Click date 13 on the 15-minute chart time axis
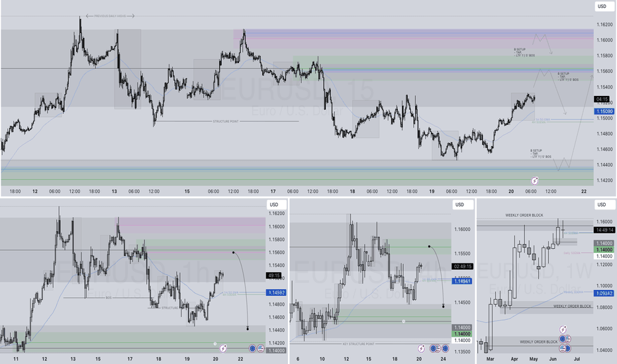Screen dimensions: 617x364 point(114,192)
